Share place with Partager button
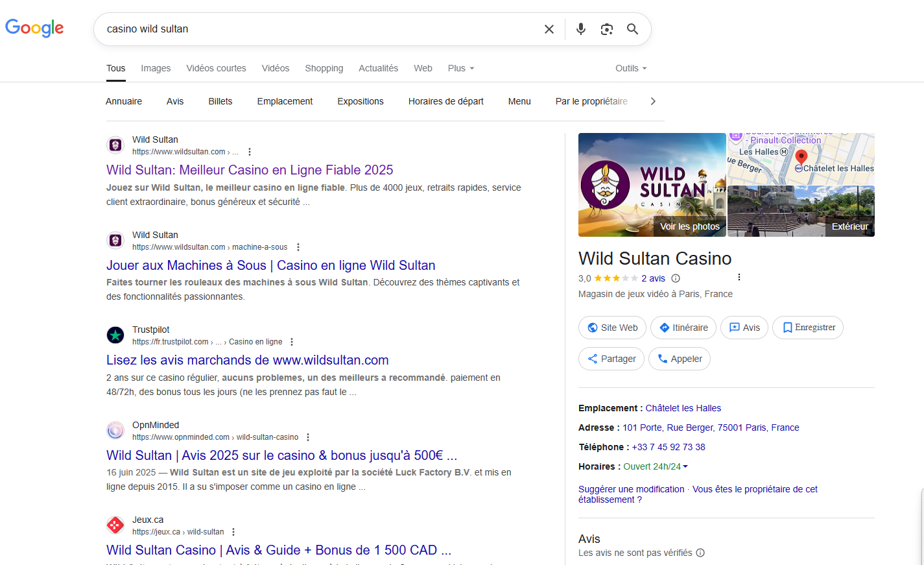The image size is (924, 565). [611, 359]
